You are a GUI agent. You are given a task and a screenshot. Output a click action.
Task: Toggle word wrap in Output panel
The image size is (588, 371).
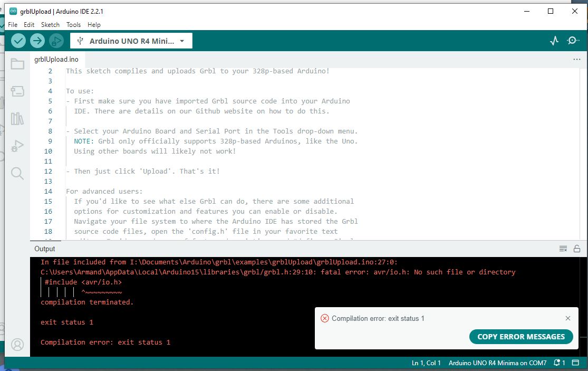click(x=563, y=249)
